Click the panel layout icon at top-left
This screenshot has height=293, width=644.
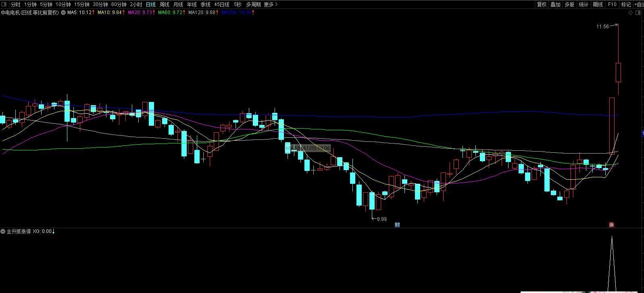4,4
